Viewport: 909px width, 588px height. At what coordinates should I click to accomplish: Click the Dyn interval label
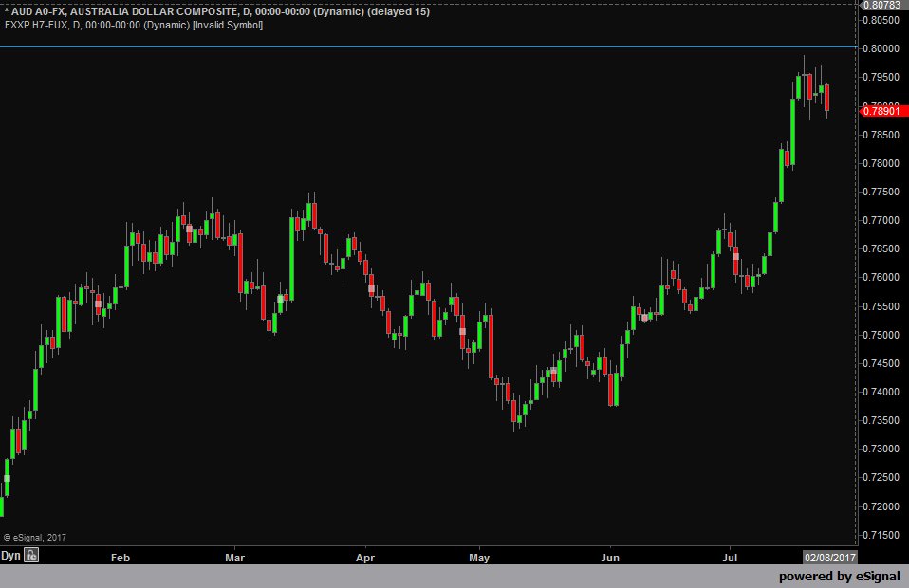(x=10, y=556)
